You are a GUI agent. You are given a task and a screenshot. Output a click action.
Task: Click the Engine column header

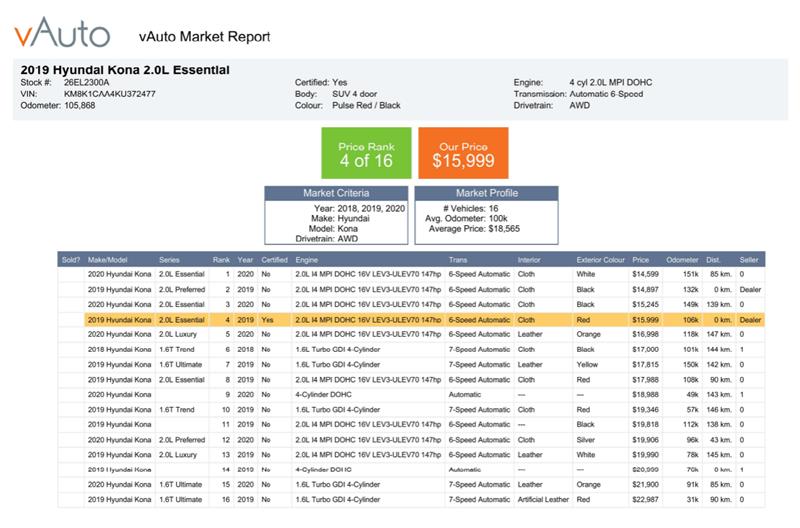pyautogui.click(x=306, y=260)
